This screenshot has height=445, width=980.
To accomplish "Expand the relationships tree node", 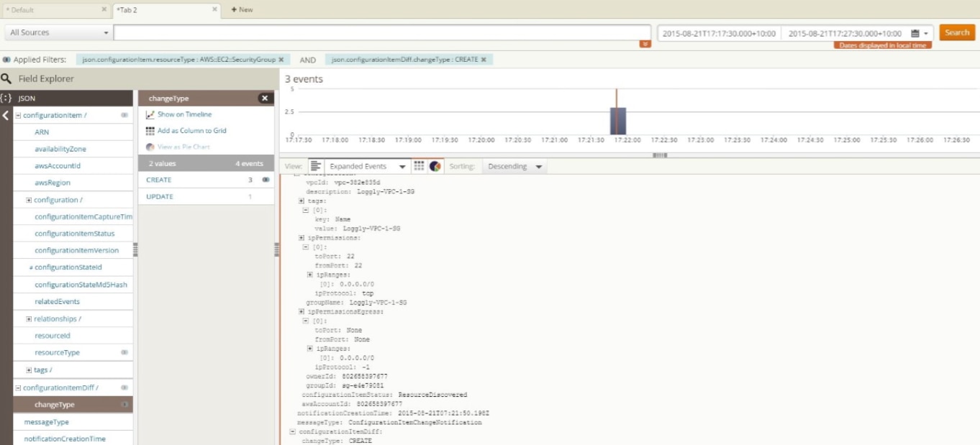I will pos(29,319).
